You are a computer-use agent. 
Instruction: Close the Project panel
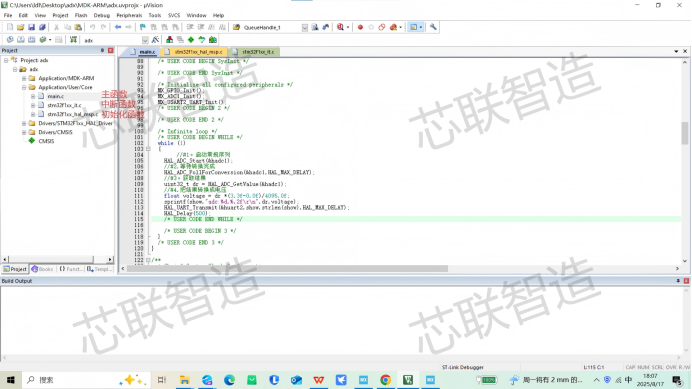tap(111, 50)
